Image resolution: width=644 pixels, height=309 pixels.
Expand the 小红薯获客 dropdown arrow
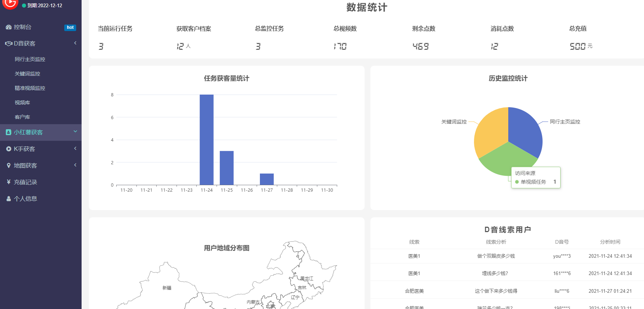click(x=75, y=131)
